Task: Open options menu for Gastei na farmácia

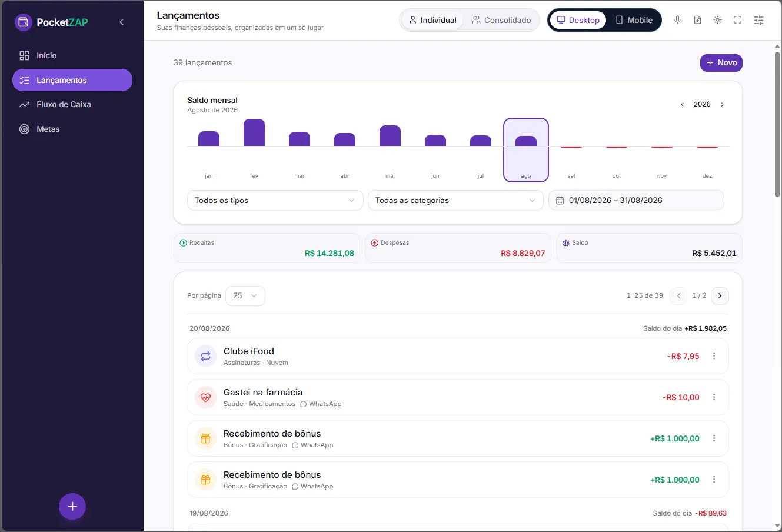Action: [x=714, y=397]
